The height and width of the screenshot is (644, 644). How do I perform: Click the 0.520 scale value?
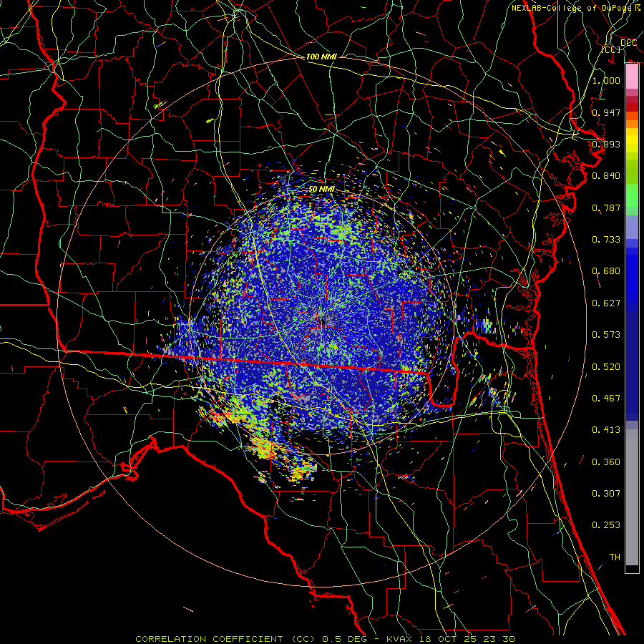(606, 367)
